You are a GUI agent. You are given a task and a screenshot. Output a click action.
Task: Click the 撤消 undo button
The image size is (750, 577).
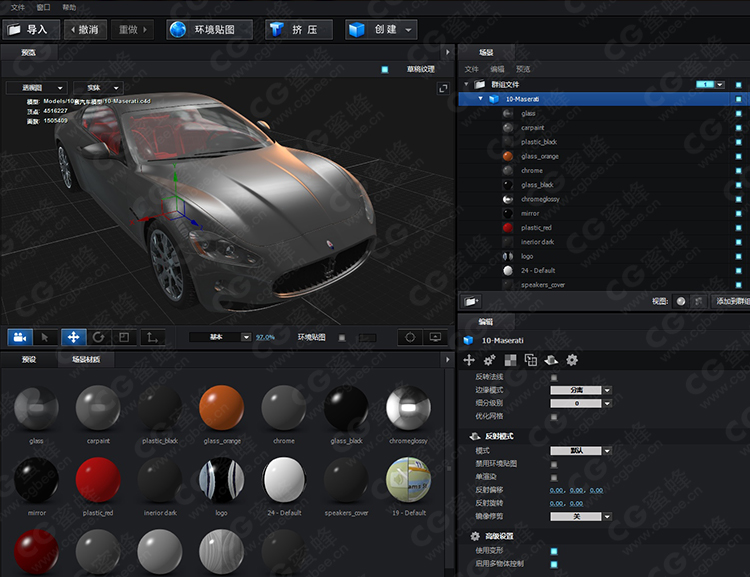tap(85, 30)
